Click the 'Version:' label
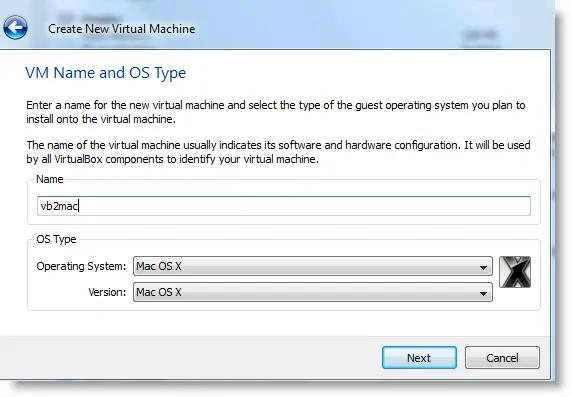 [107, 292]
